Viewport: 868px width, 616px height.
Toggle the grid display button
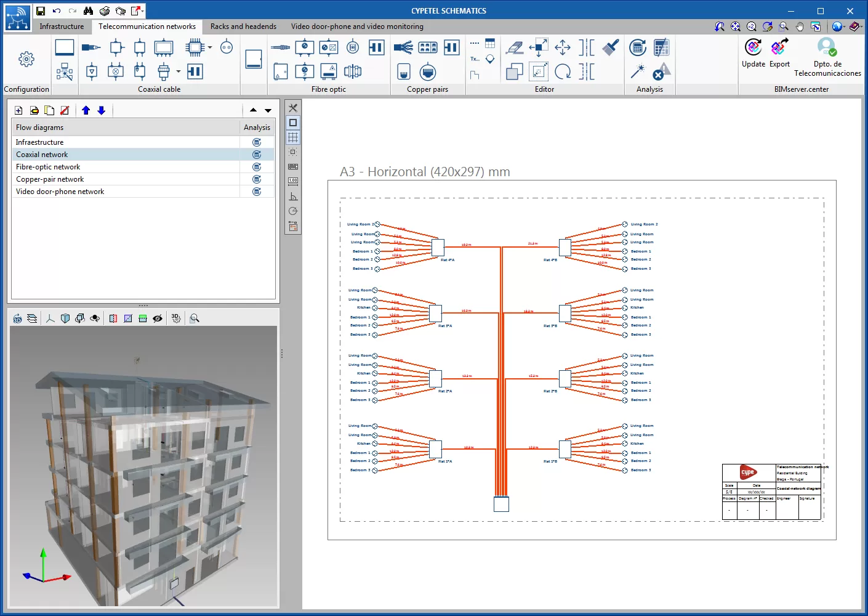pos(293,137)
